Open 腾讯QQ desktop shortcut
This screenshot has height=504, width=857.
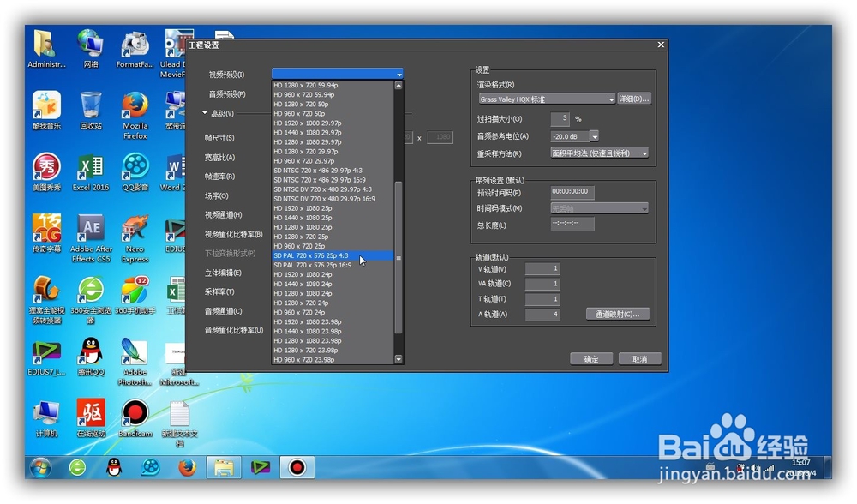click(91, 357)
